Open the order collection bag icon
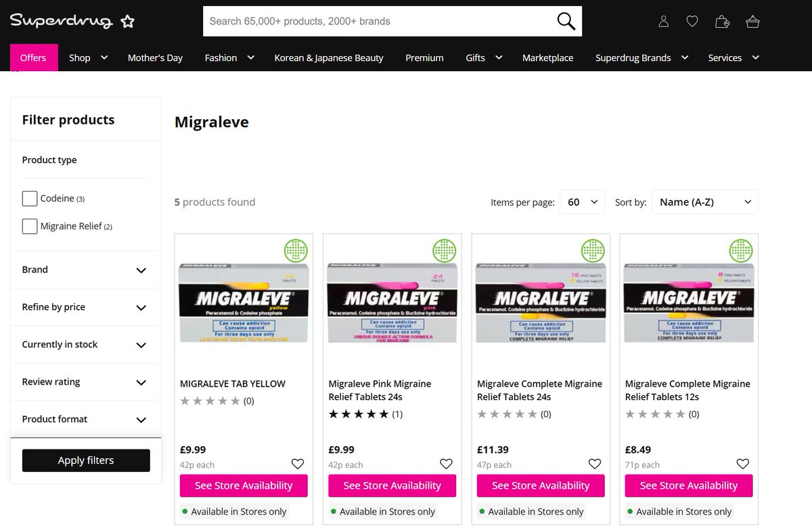812x528 pixels. (722, 22)
